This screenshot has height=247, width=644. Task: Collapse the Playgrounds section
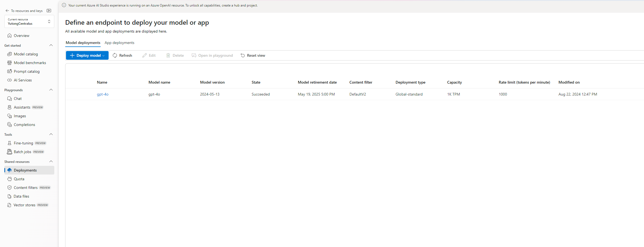tap(51, 90)
